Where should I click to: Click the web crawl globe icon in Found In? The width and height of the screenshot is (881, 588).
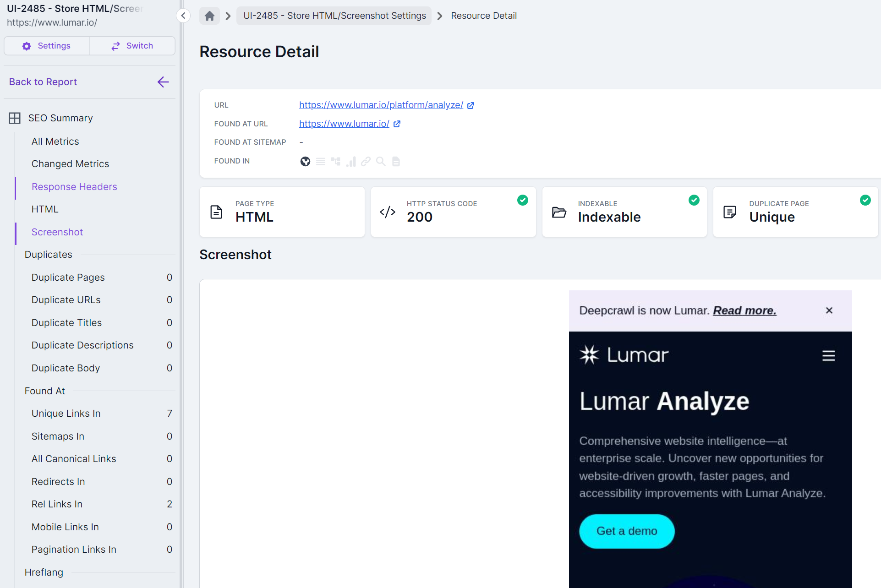tap(305, 161)
